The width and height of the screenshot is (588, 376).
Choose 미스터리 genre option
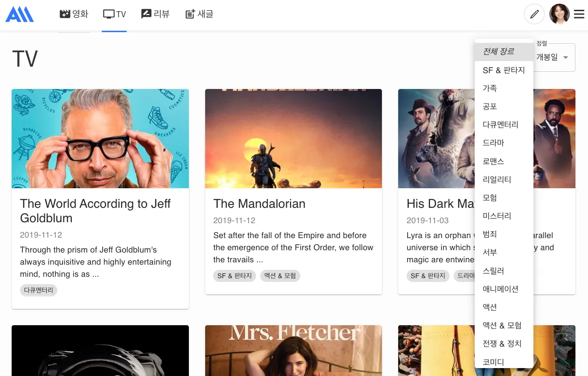tap(504, 216)
